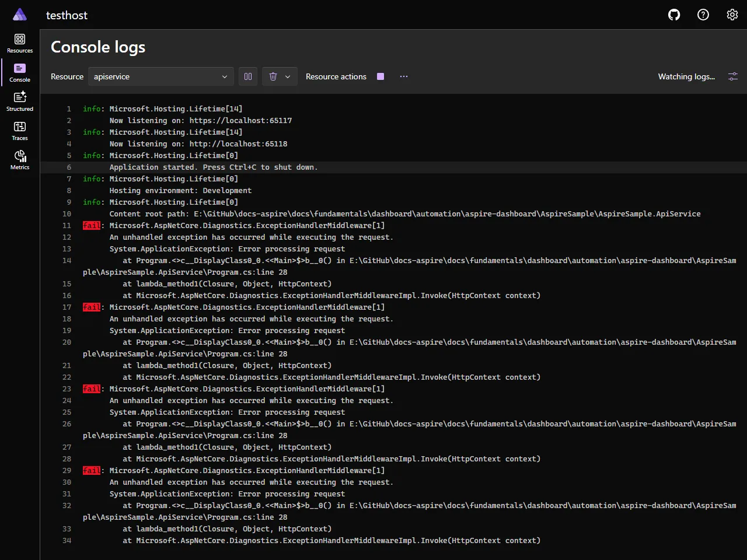Image resolution: width=747 pixels, height=560 pixels.
Task: Select the Console sidebar item
Action: (19, 71)
